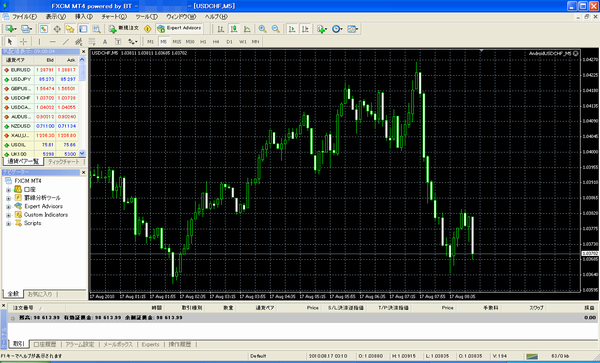Switch to candlestick chart mode
Viewport: 600px width, 363px height.
pyautogui.click(x=234, y=29)
